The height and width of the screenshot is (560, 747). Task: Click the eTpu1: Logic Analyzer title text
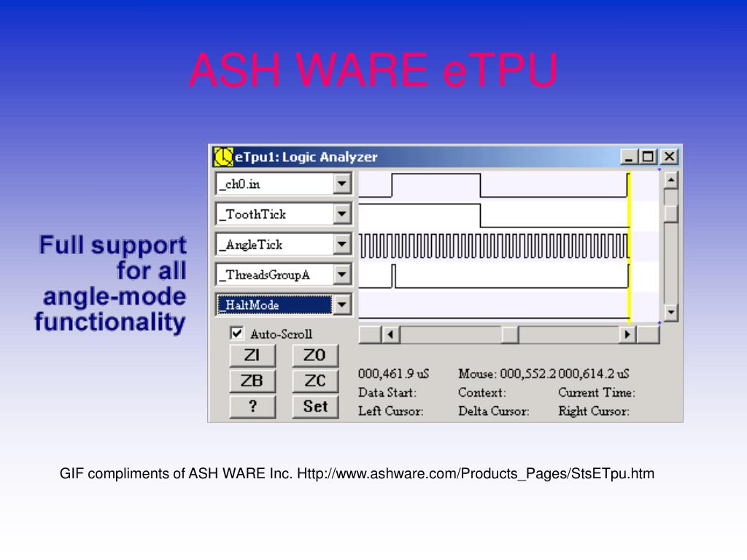(306, 157)
